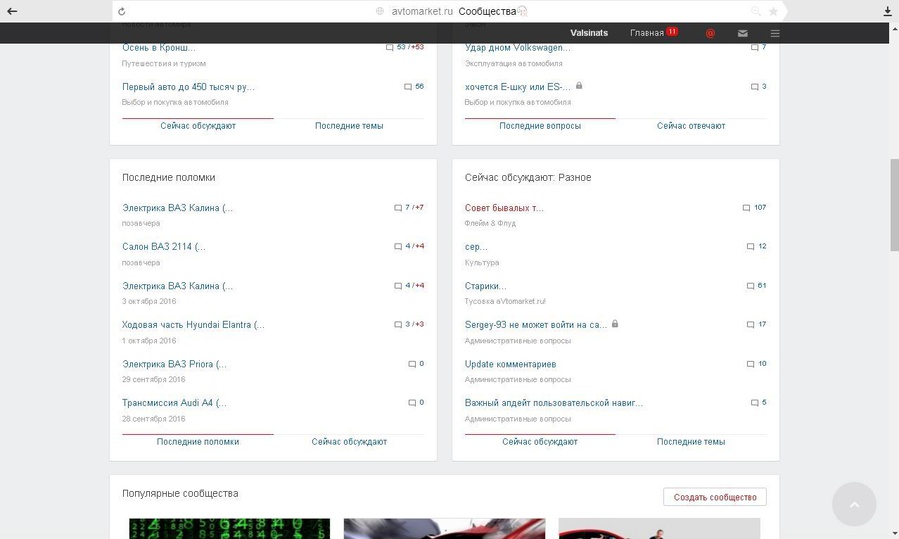Select Последние поломки tab at block bottom
Screen dimensions: 899x539
(x=198, y=442)
